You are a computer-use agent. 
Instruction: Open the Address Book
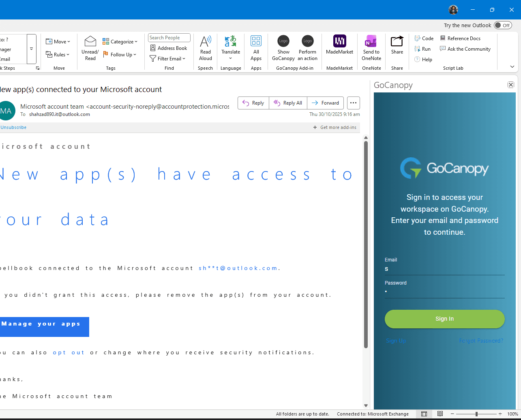[x=168, y=48]
